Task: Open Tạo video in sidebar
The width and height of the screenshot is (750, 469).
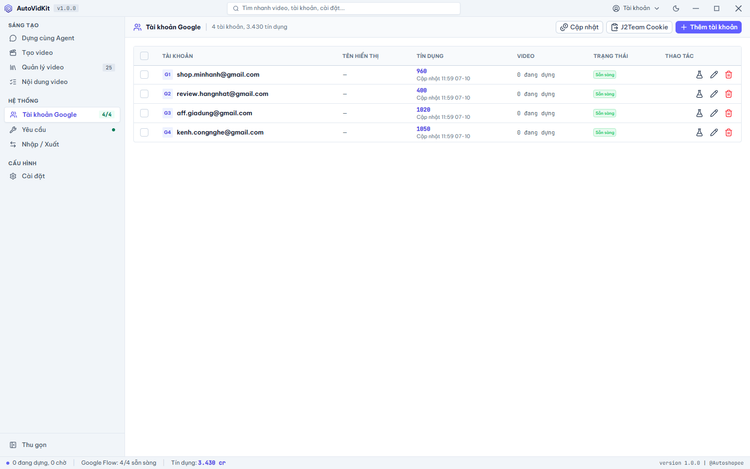Action: pyautogui.click(x=62, y=53)
